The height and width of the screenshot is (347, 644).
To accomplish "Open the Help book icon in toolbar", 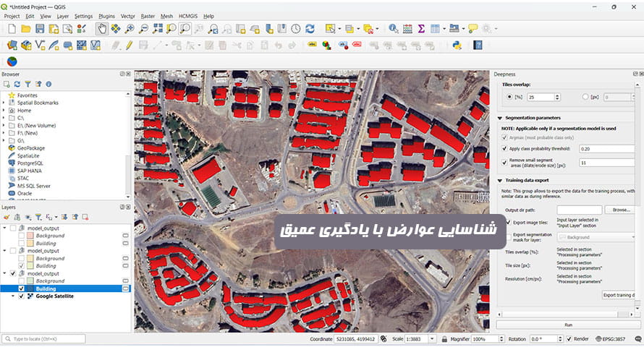I will click(x=478, y=45).
